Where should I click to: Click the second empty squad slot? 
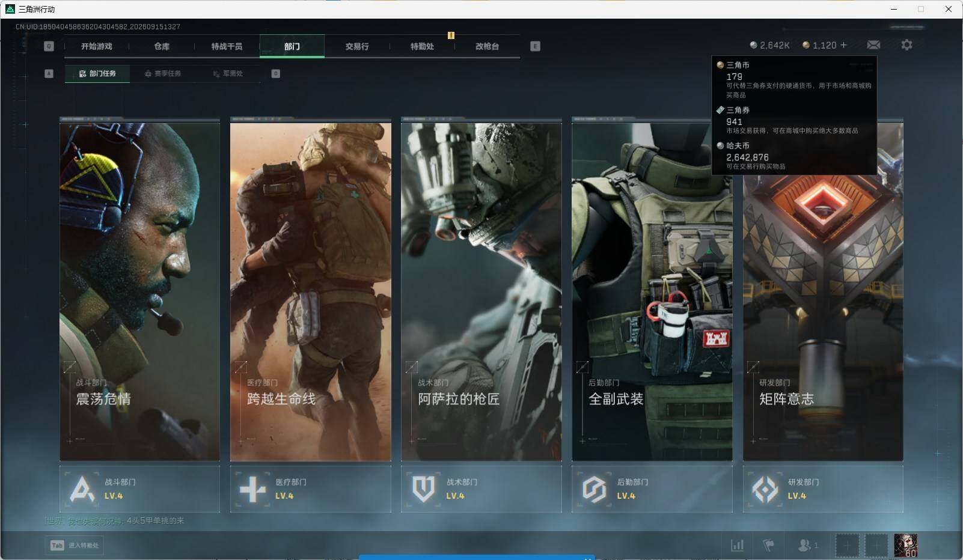point(876,545)
